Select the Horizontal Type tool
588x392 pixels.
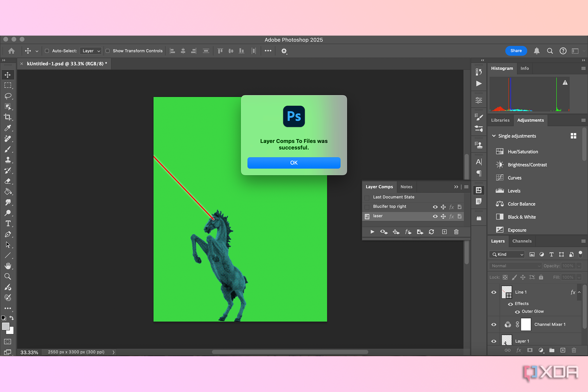[8, 223]
